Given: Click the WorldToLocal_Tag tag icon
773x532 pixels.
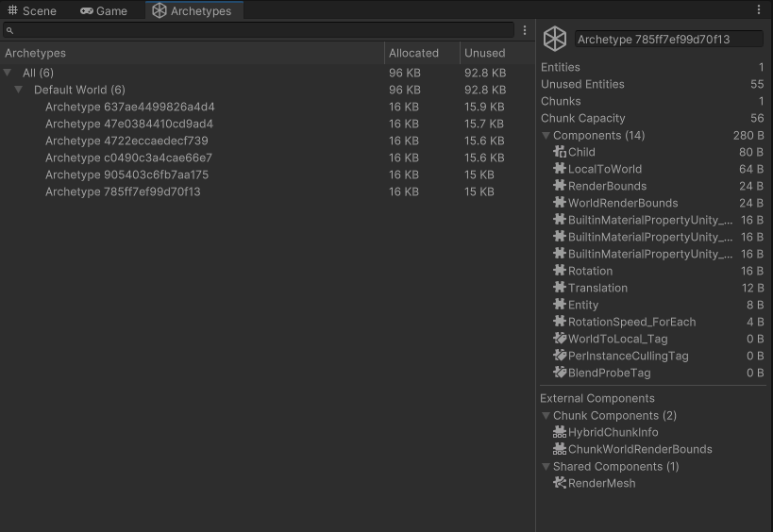Looking at the screenshot, I should tap(560, 339).
